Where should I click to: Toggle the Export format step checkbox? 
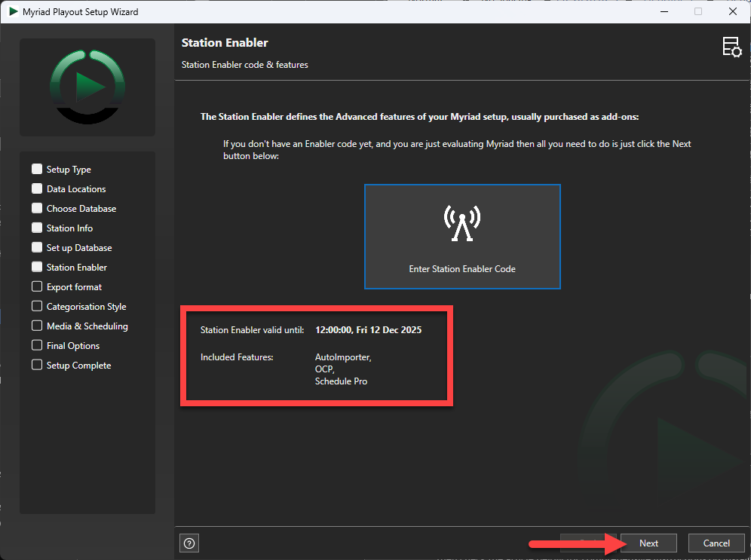click(37, 286)
